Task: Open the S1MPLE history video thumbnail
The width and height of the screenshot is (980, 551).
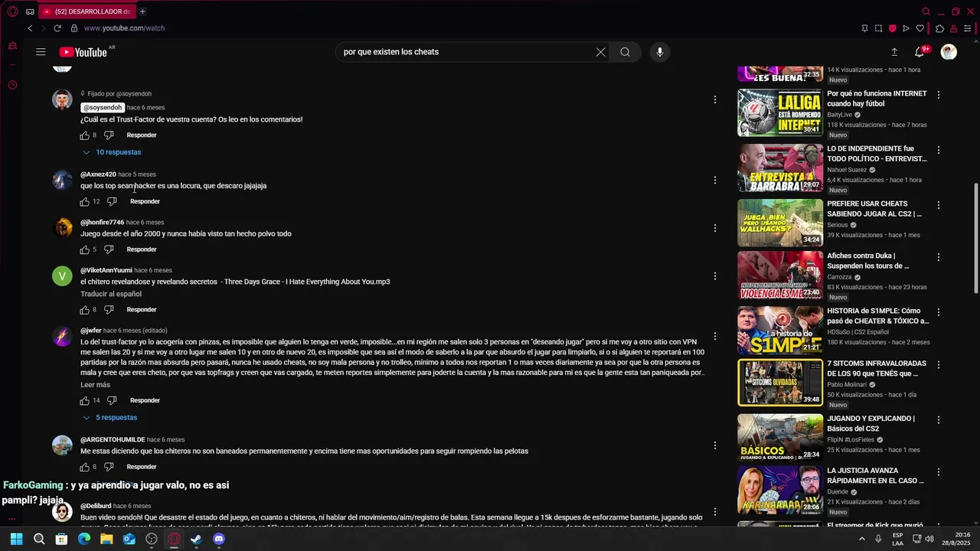Action: pyautogui.click(x=780, y=330)
